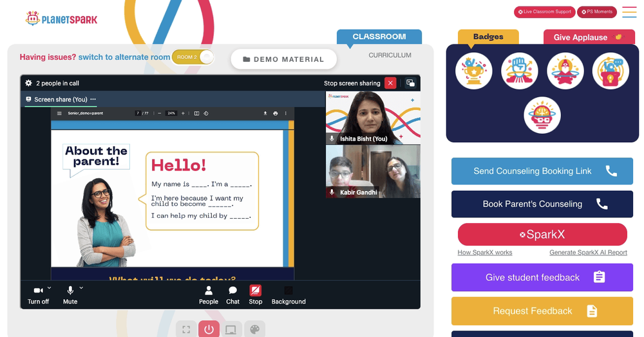The height and width of the screenshot is (337, 644).
Task: Zoom in the PDF with plus icon
Action: point(183,113)
